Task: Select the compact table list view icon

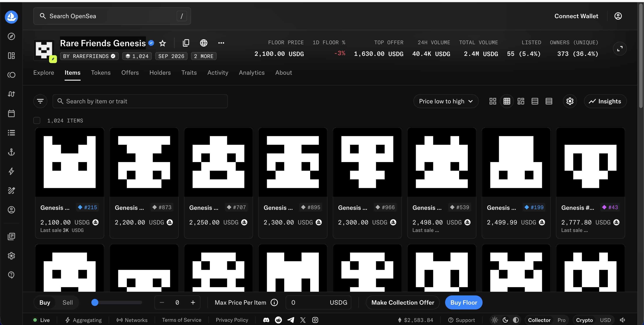Action: tap(549, 101)
